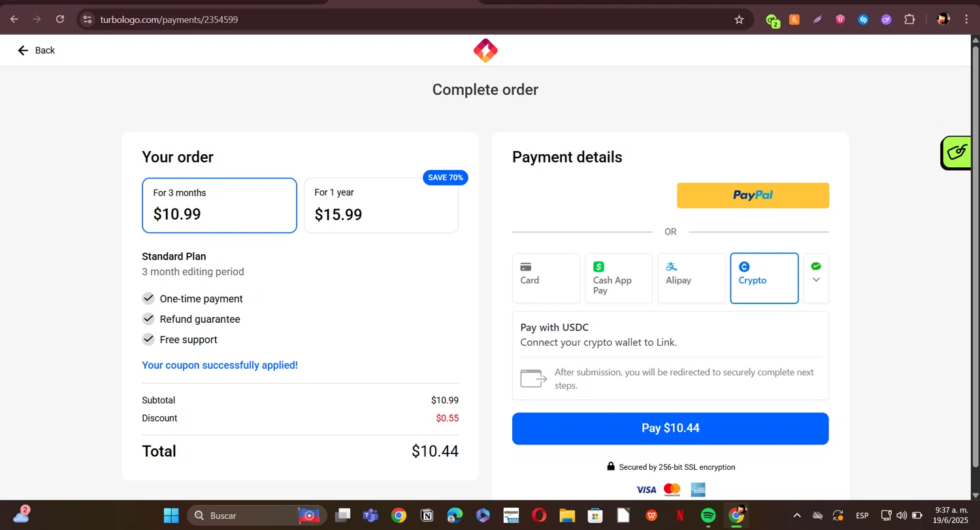Open the Shazam extension
The height and width of the screenshot is (530, 980).
pyautogui.click(x=863, y=20)
